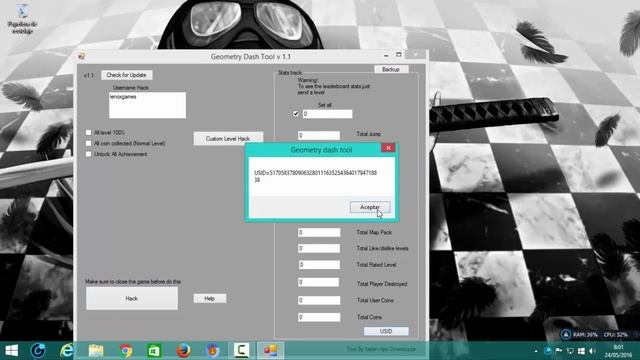Click the Backup button

tap(391, 69)
